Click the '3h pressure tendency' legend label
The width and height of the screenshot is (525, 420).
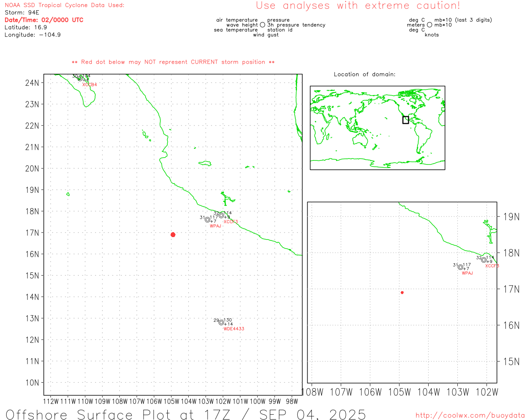click(x=296, y=25)
